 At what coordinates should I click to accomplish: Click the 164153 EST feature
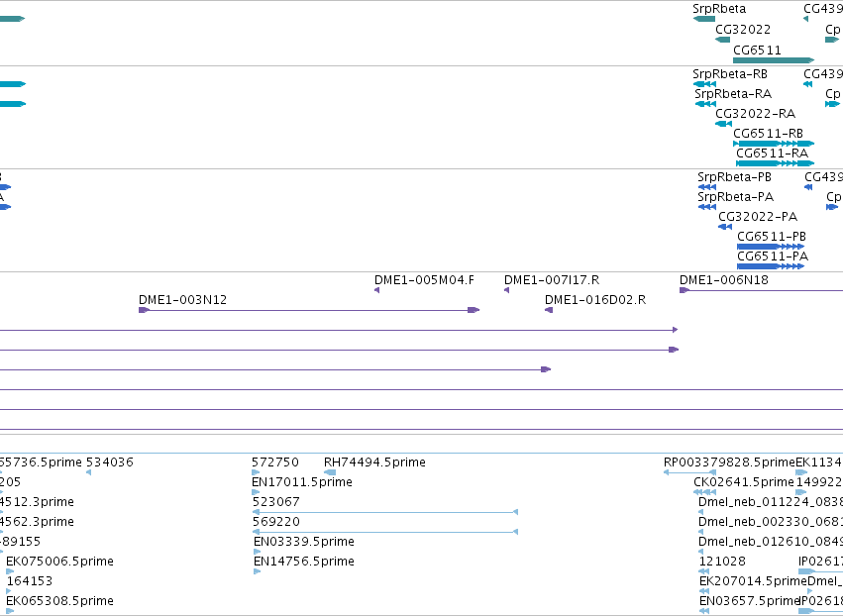click(x=9, y=591)
